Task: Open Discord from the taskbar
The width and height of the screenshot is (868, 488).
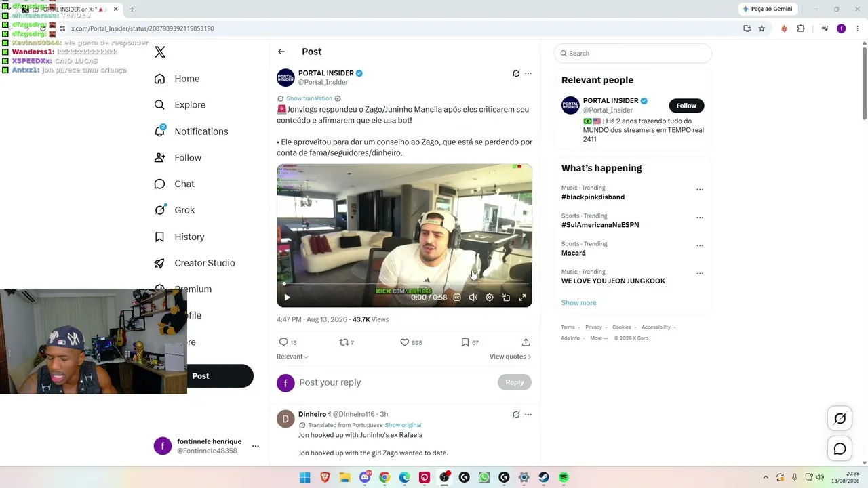Action: click(x=365, y=477)
